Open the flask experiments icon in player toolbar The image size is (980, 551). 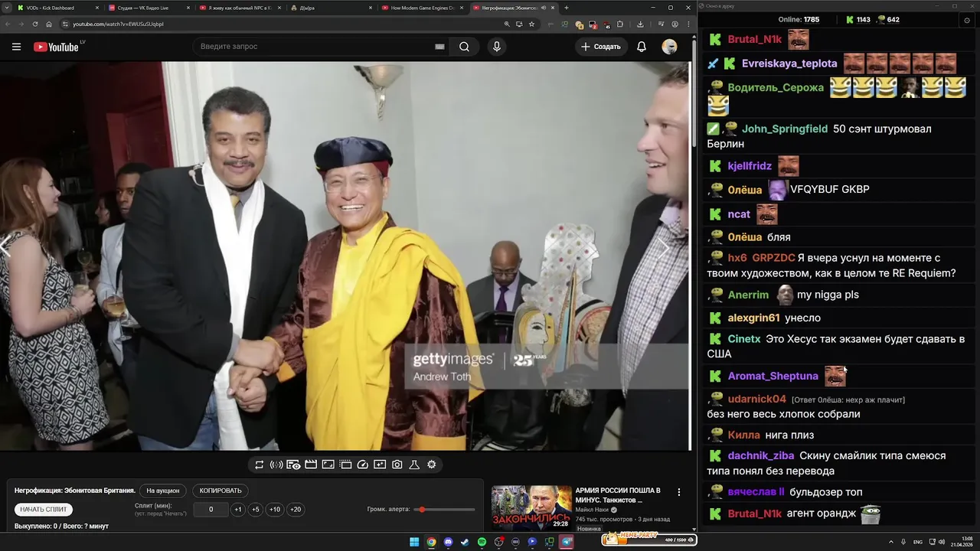pyautogui.click(x=414, y=465)
